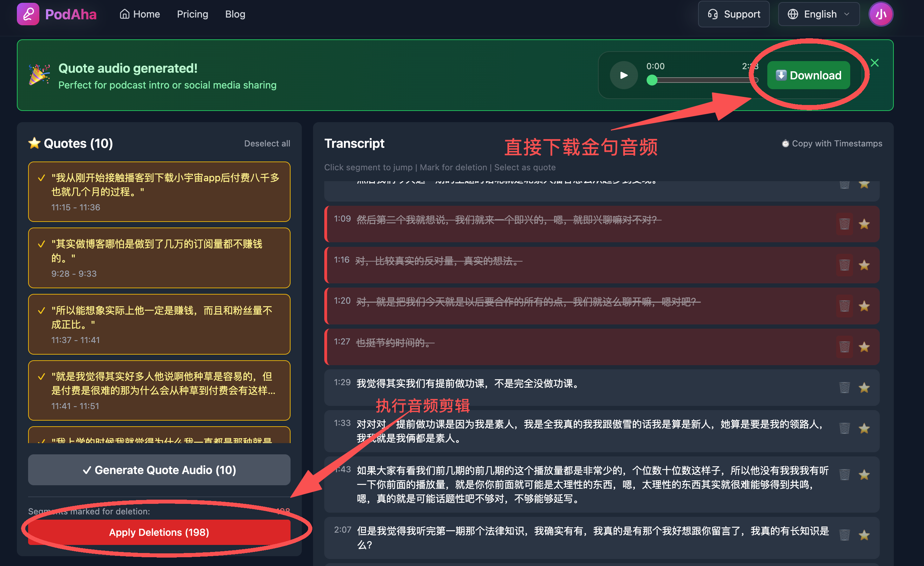Click Copy with Timestamps

(832, 144)
